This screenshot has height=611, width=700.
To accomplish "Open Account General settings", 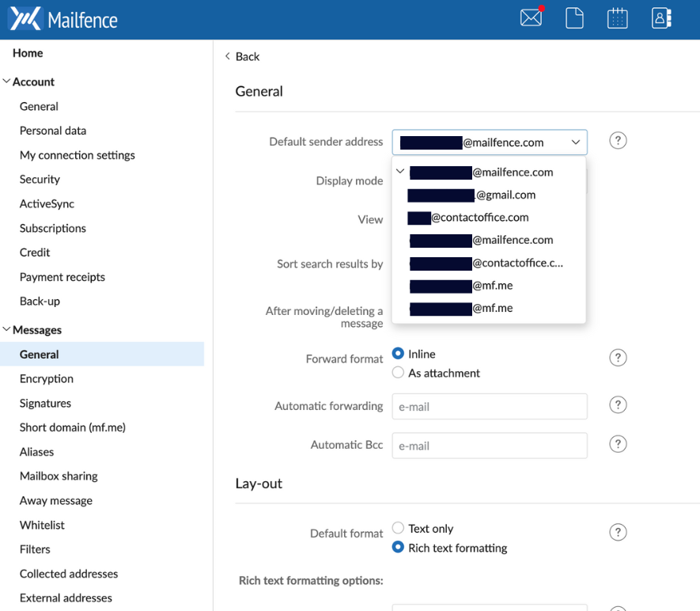I will tap(39, 106).
